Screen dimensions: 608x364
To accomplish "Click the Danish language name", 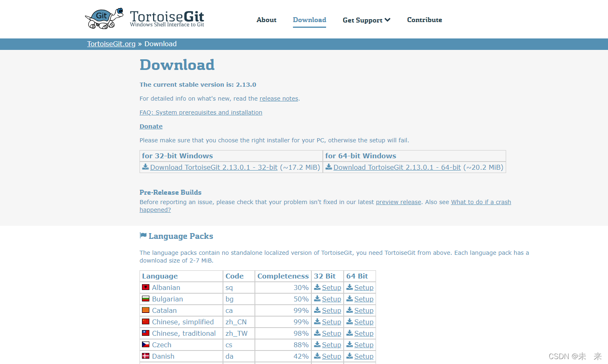I will (x=163, y=356).
